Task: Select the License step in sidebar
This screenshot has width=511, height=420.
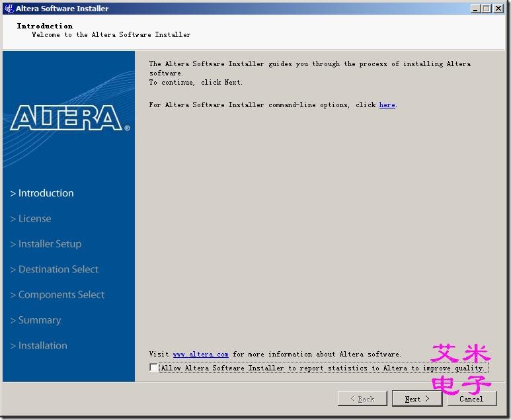Action: coord(30,218)
